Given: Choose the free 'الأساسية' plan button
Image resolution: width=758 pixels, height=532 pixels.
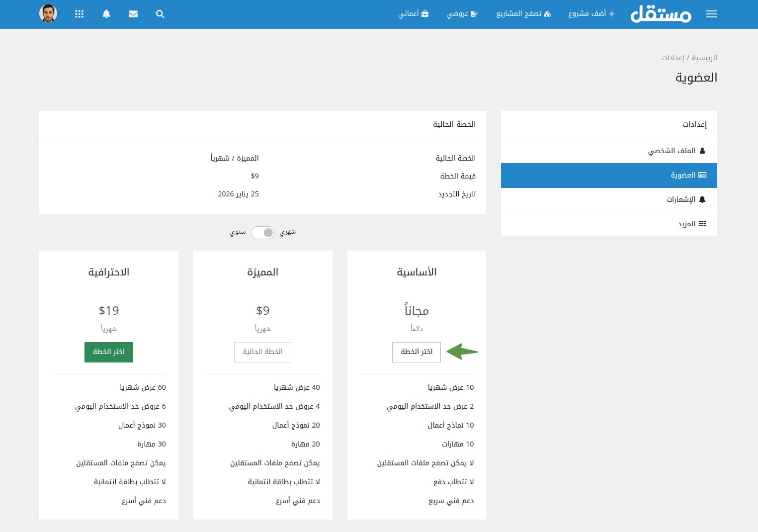Looking at the screenshot, I should (x=417, y=352).
